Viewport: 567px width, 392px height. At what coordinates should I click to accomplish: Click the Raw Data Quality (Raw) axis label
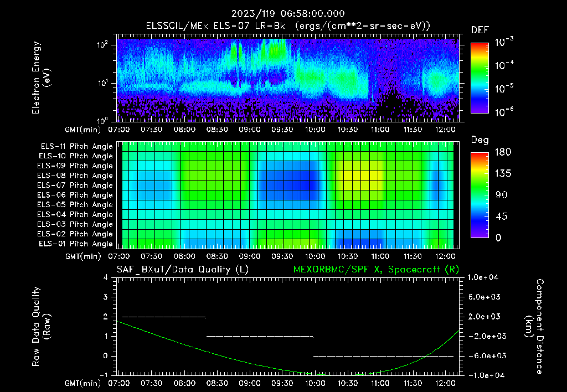41,327
